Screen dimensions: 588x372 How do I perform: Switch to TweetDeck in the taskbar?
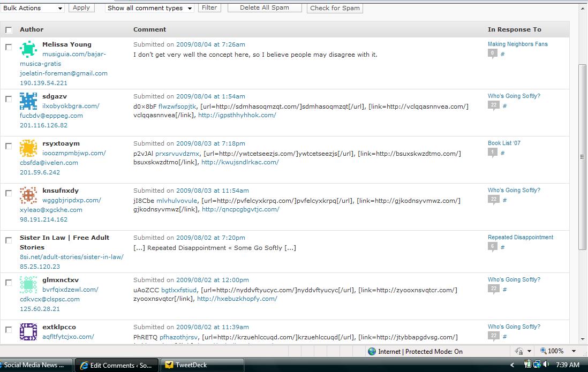coord(191,365)
